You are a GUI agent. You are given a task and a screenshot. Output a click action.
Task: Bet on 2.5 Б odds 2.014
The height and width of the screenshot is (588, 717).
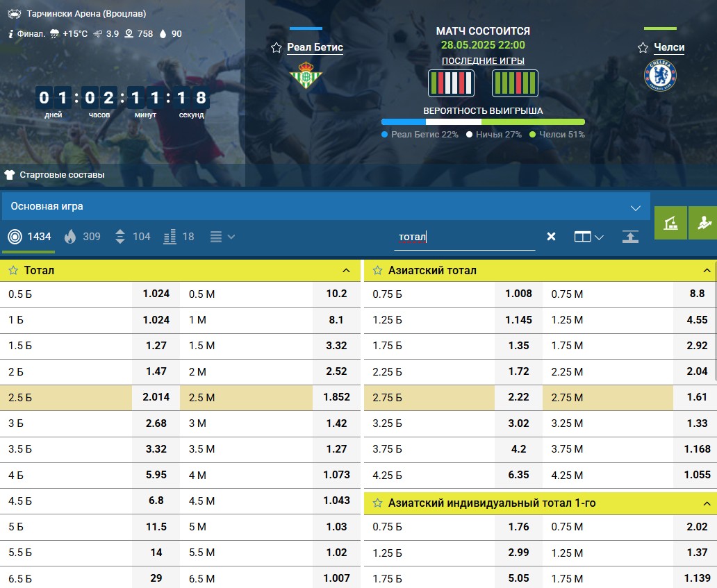(x=156, y=397)
